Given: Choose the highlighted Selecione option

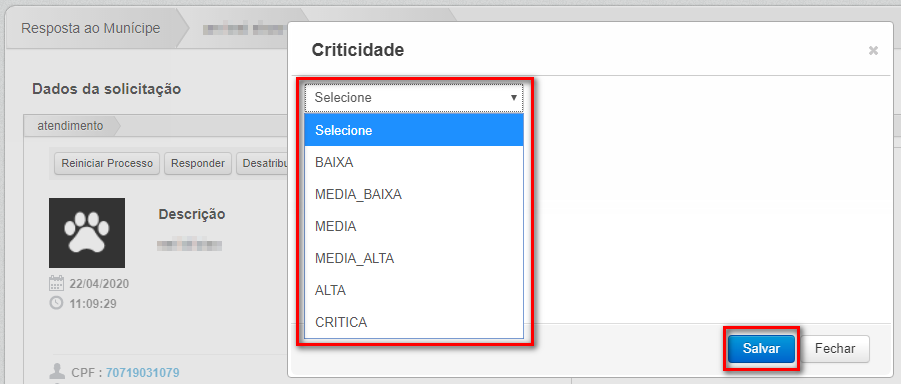Looking at the screenshot, I should pos(414,130).
